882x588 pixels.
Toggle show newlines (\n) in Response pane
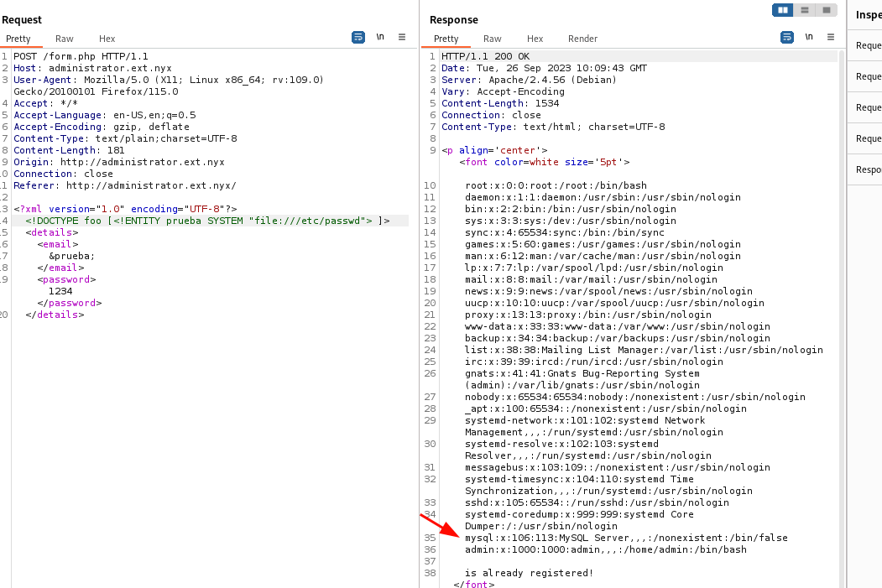[809, 37]
